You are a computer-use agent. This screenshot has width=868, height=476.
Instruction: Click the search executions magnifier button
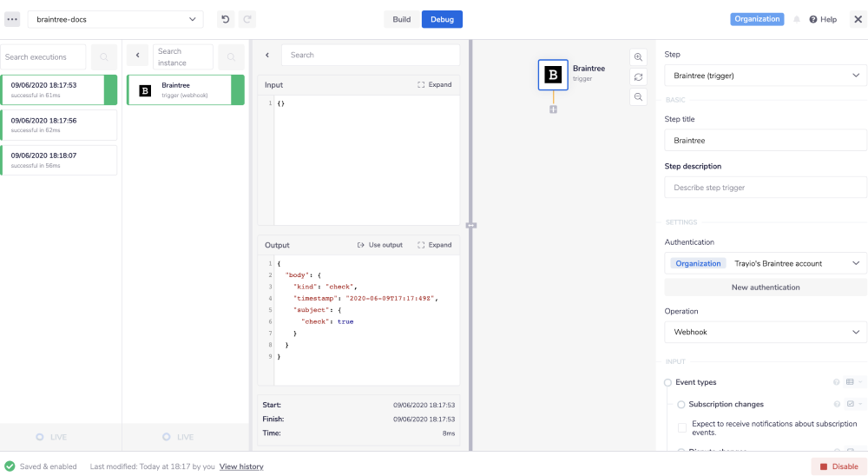tap(104, 57)
